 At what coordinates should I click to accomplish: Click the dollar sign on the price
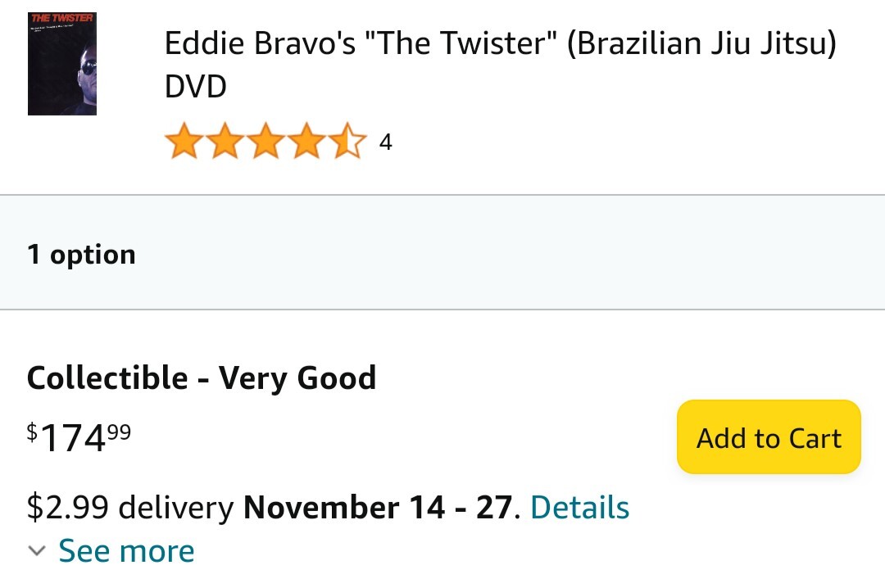[x=32, y=432]
